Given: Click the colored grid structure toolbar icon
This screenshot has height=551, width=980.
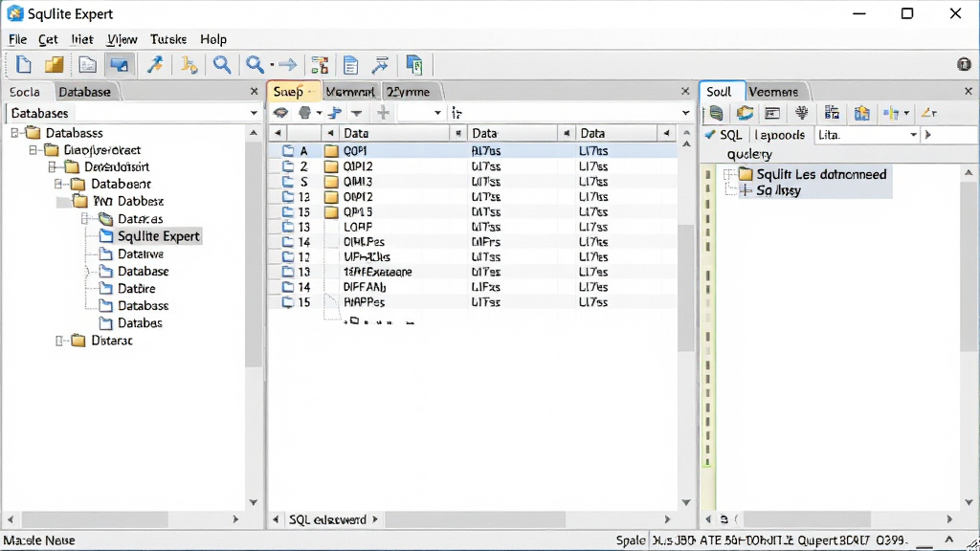Looking at the screenshot, I should (x=320, y=64).
